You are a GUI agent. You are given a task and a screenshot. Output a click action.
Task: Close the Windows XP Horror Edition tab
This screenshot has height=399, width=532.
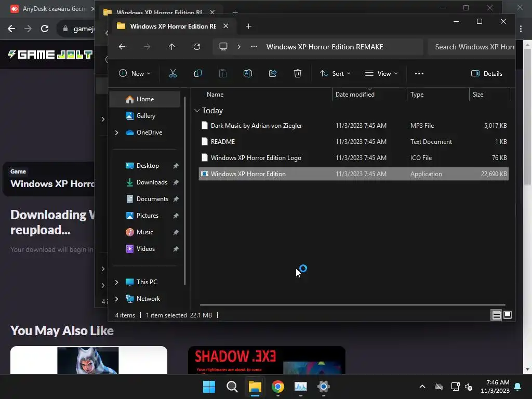pyautogui.click(x=225, y=26)
